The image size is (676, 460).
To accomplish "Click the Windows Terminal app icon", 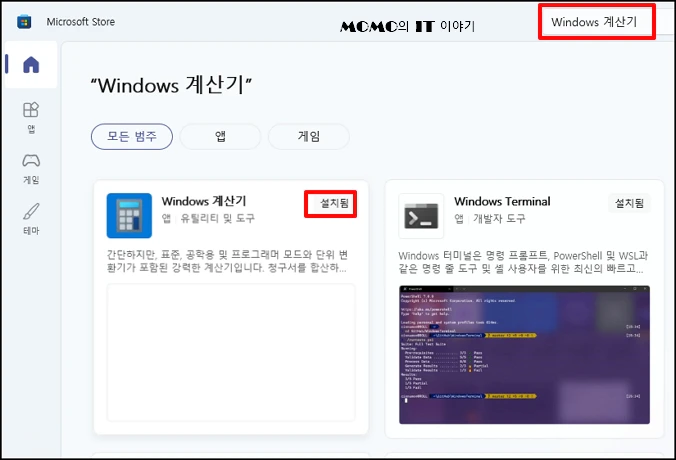I will [x=421, y=216].
